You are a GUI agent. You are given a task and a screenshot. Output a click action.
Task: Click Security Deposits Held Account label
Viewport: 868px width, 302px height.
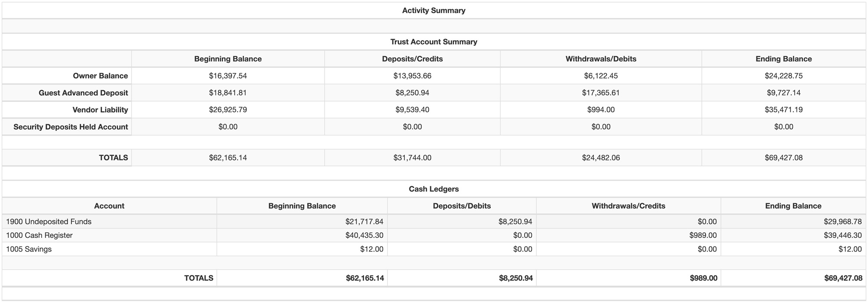pyautogui.click(x=71, y=127)
